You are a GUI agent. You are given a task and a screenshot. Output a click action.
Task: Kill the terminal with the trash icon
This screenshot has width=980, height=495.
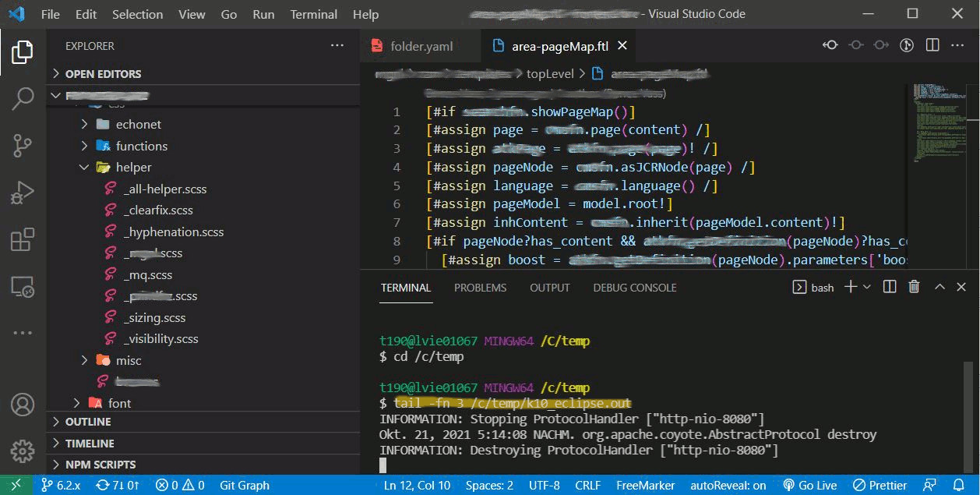point(913,287)
